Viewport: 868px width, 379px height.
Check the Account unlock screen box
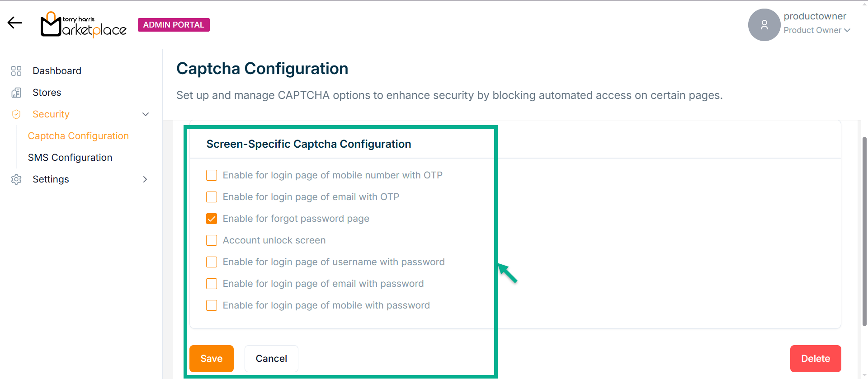pyautogui.click(x=212, y=240)
